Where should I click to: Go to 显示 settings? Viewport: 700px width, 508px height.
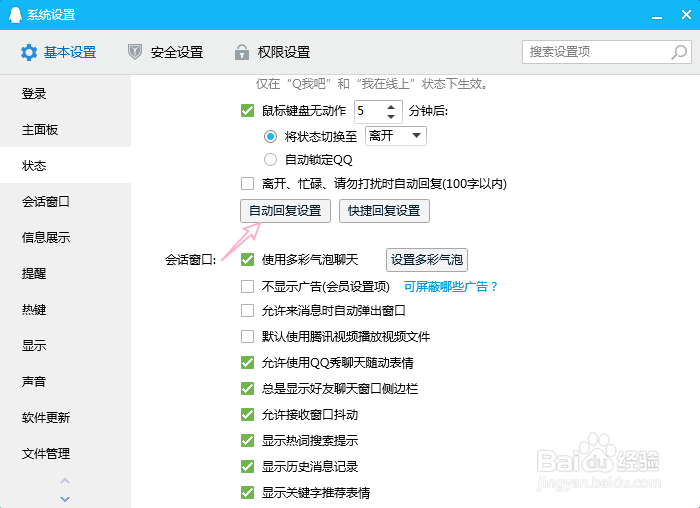65,346
